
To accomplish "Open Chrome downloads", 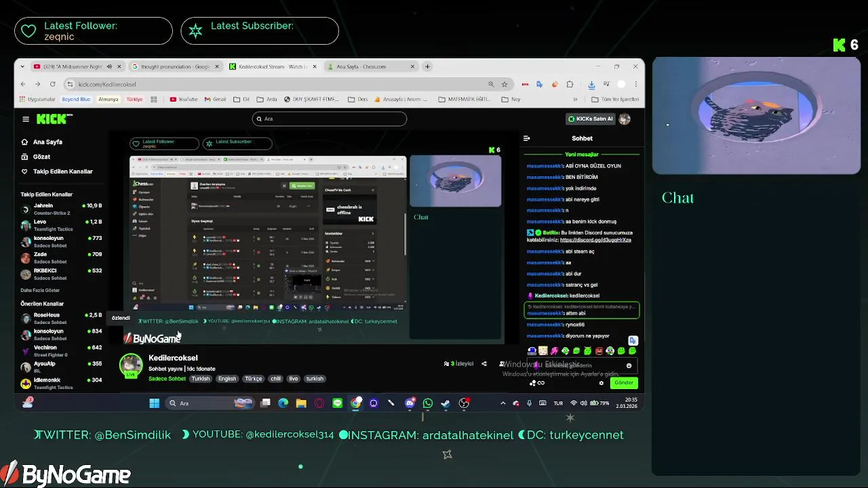I will [591, 84].
